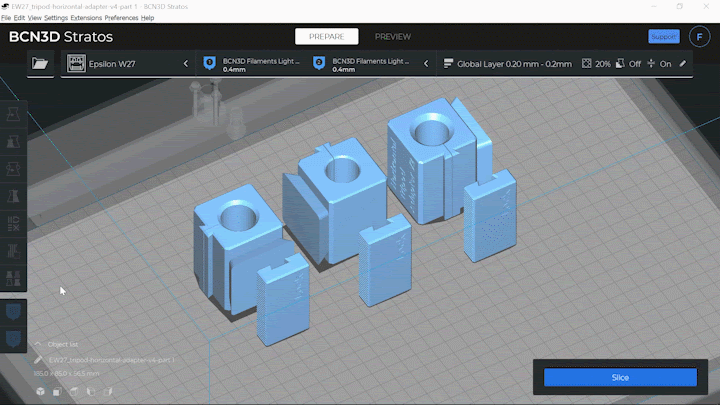Select the Support Blocker tool

13,251
